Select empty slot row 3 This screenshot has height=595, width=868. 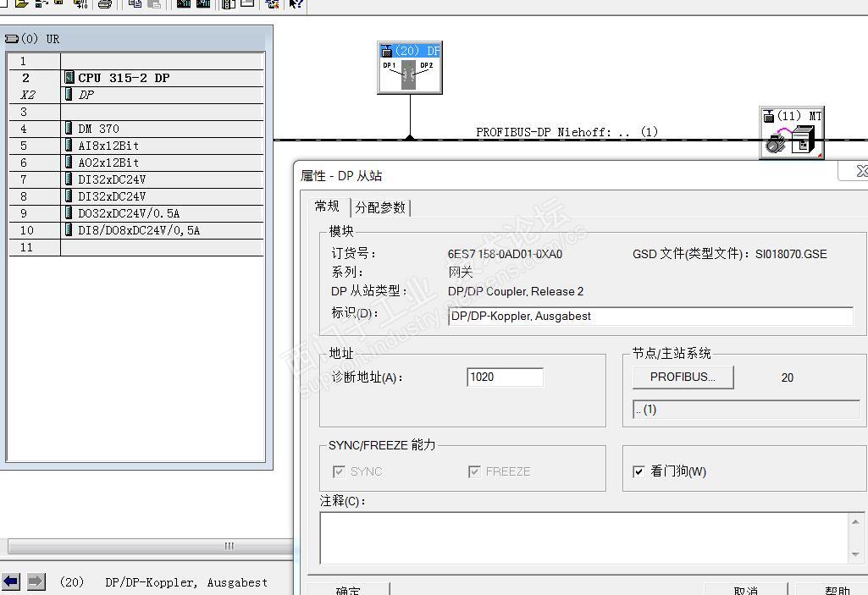pos(135,111)
